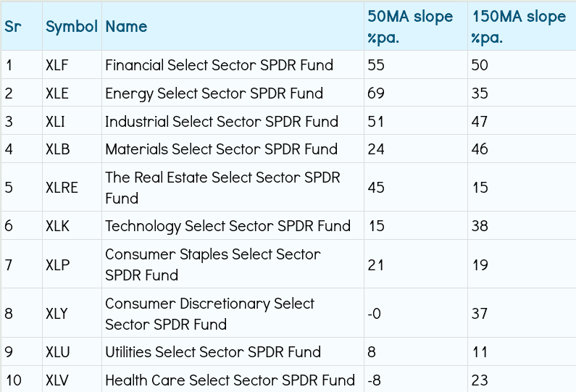This screenshot has height=392, width=576.
Task: Open Financial Select Sector SPDR Fund
Action: tap(219, 65)
